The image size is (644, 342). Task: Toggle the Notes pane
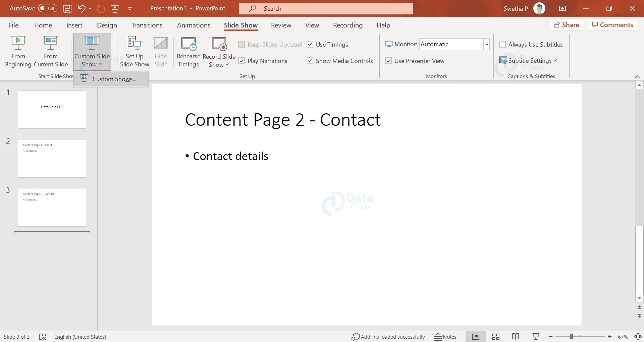pyautogui.click(x=445, y=337)
